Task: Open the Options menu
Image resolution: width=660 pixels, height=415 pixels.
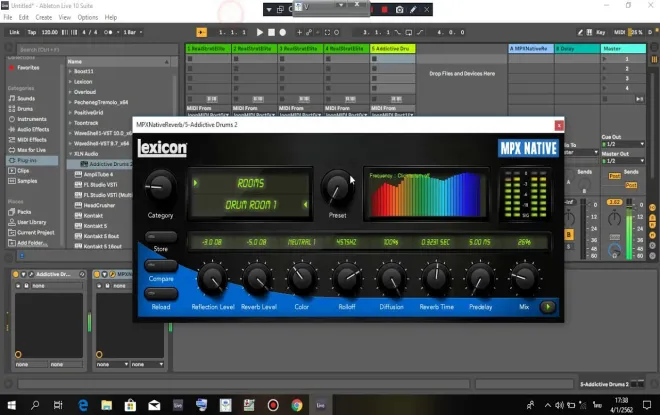Action: [88, 17]
